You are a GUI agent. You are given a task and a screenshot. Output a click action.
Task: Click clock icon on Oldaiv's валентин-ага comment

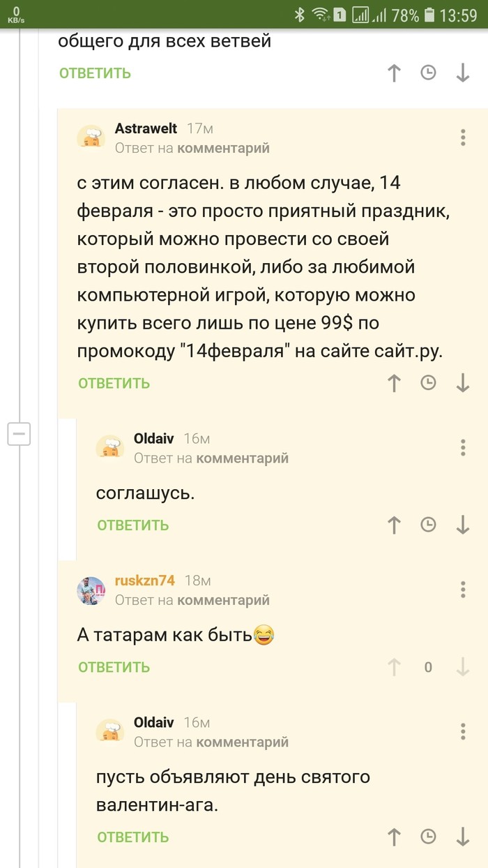[x=428, y=837]
